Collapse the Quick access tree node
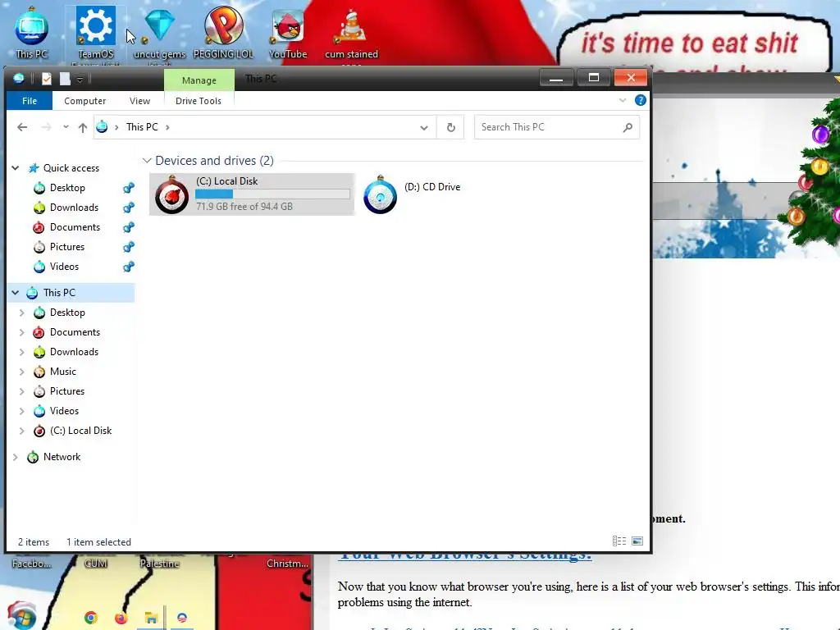 [x=16, y=167]
